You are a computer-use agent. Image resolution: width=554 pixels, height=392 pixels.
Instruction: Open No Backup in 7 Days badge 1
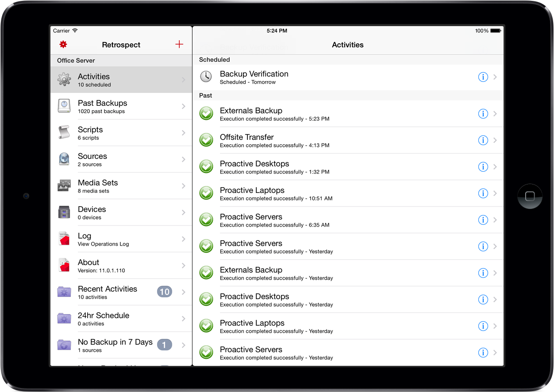pyautogui.click(x=165, y=345)
